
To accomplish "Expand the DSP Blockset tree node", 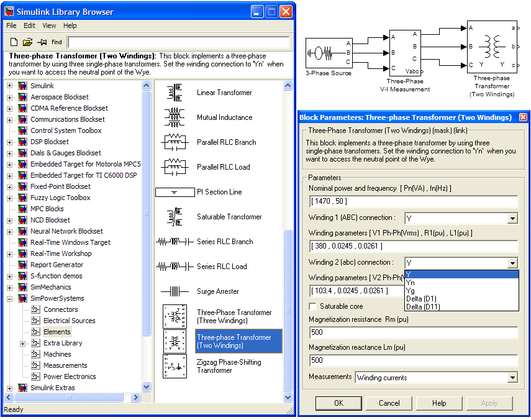I will tap(9, 142).
